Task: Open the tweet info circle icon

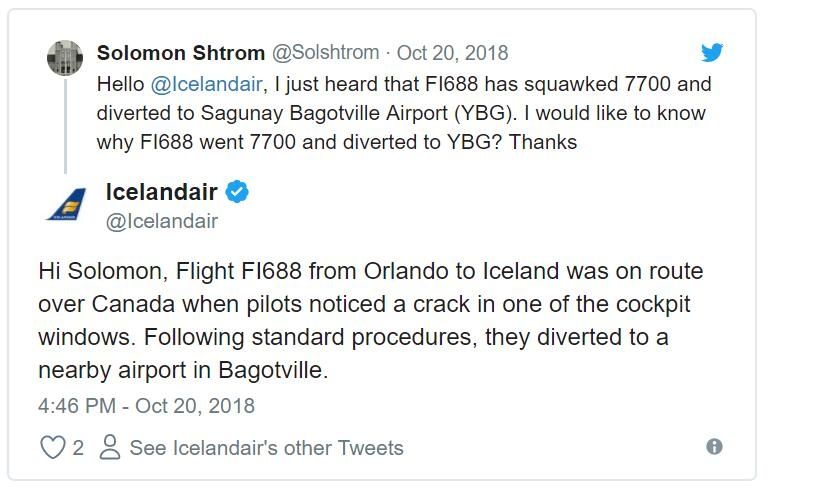Action: pos(714,446)
